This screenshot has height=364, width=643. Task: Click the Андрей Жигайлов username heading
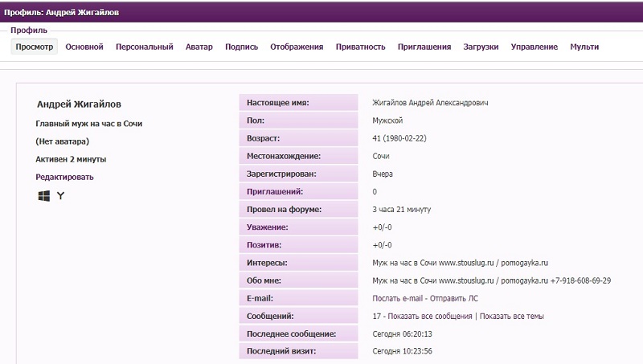coord(79,104)
